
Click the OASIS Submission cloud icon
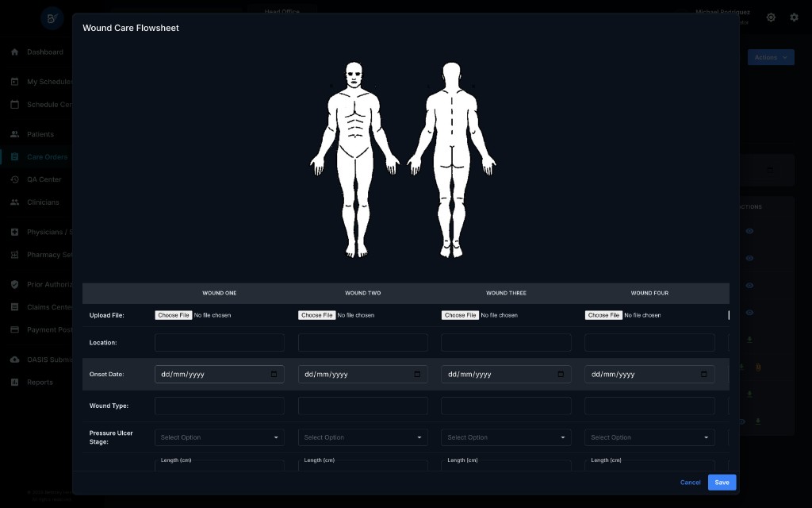(x=14, y=360)
